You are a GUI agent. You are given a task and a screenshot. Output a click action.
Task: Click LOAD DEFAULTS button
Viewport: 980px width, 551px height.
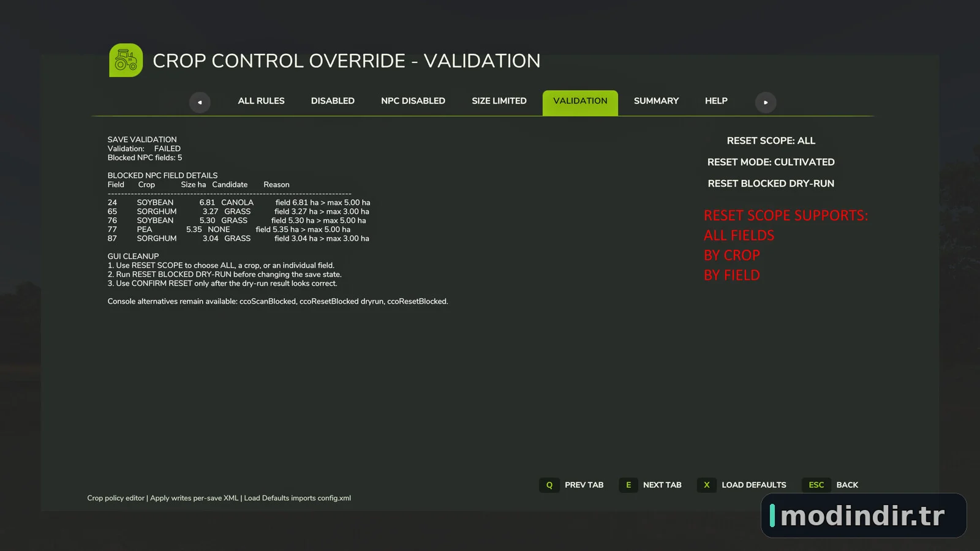click(754, 485)
